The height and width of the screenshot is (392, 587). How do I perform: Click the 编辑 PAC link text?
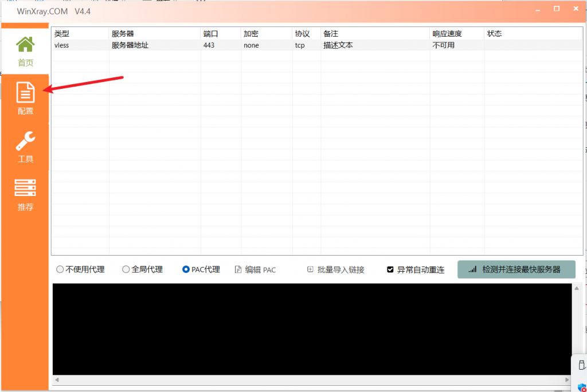click(260, 270)
